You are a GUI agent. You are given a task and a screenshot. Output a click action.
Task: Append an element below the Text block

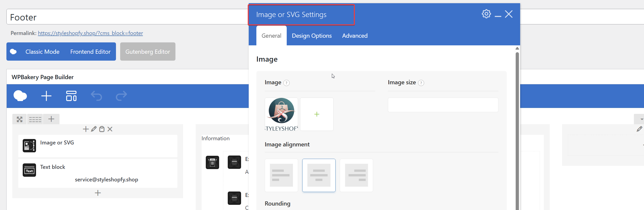coord(98,193)
